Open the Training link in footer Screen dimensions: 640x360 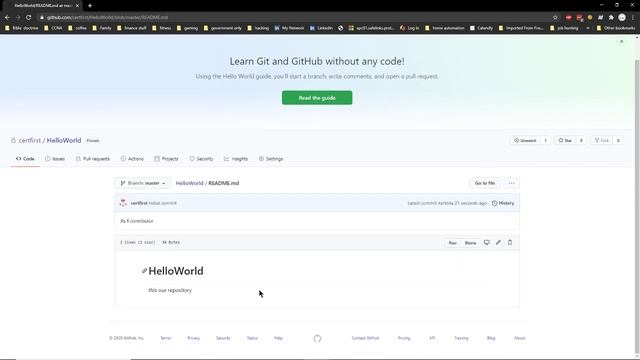461,338
